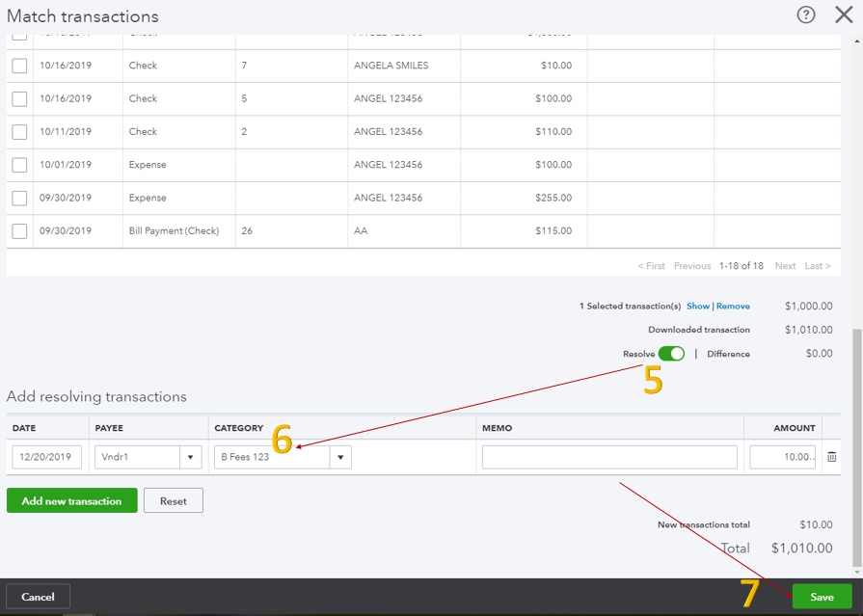
Task: Open the help question mark icon
Action: tap(806, 15)
